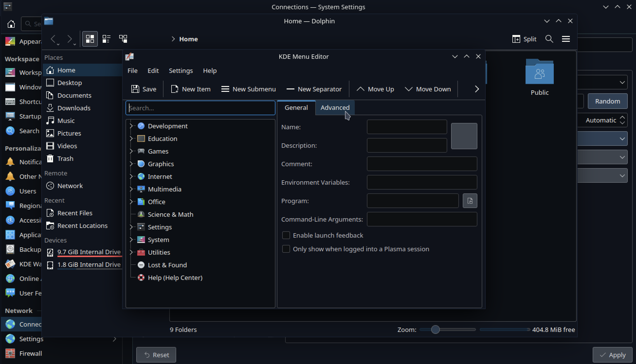This screenshot has width=636, height=364.
Task: Click the Environment Variables field
Action: pos(422,182)
